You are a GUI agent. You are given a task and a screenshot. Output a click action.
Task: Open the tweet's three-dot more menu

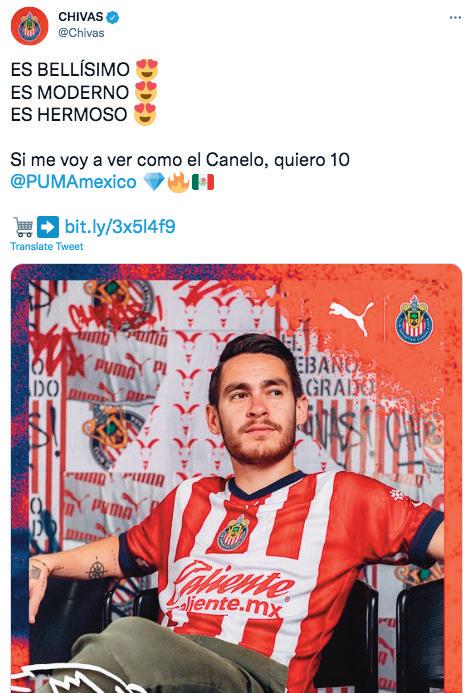click(455, 18)
